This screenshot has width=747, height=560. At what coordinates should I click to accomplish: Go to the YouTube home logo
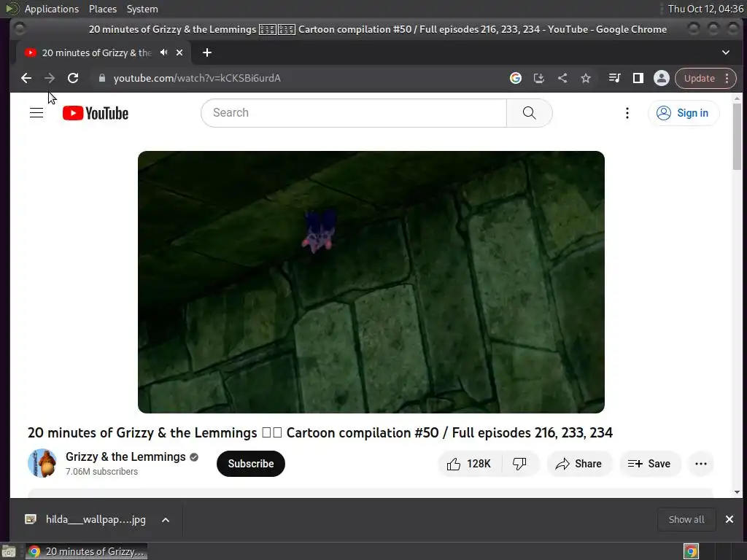[96, 113]
